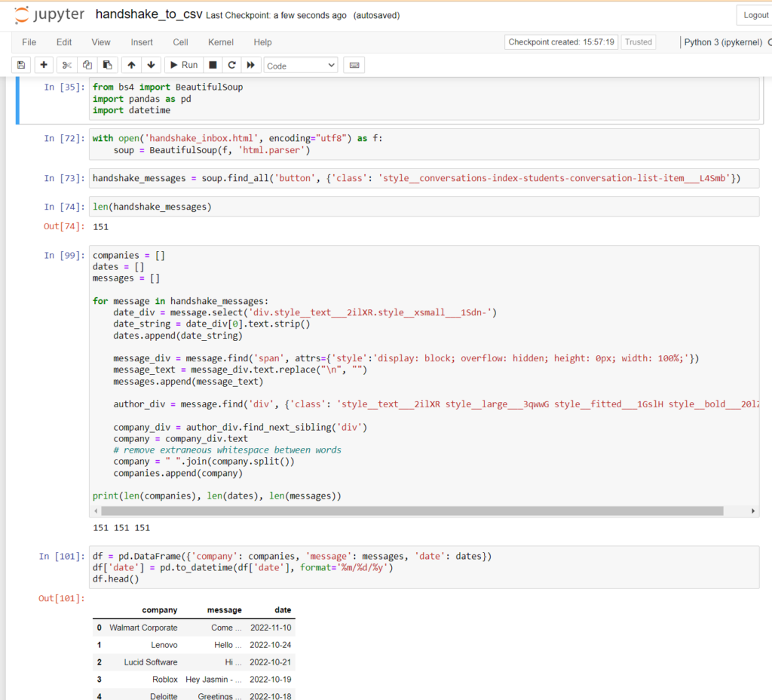This screenshot has height=700, width=772.
Task: Open the Kernel menu
Action: point(221,42)
